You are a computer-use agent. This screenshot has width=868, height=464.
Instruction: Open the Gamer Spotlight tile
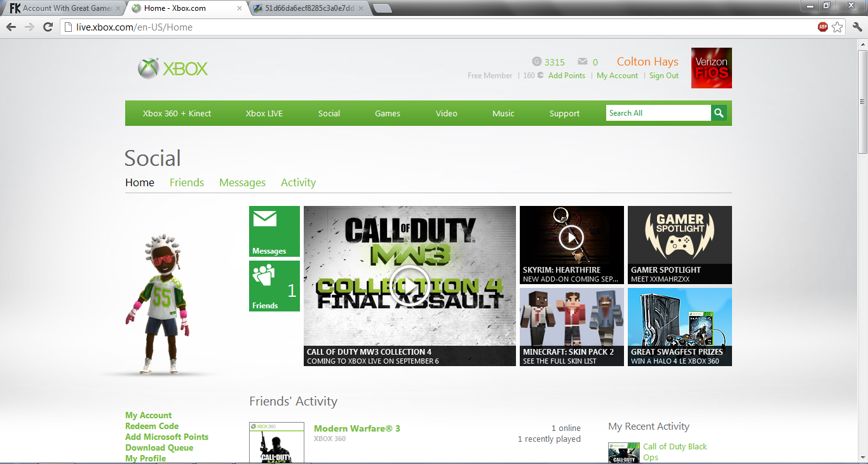click(680, 245)
